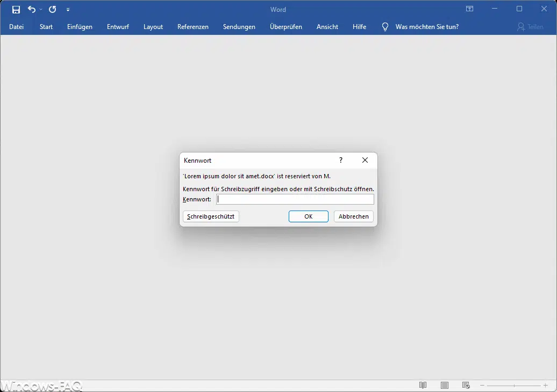Click the Undo arrow icon
The height and width of the screenshot is (392, 557).
coord(32,10)
